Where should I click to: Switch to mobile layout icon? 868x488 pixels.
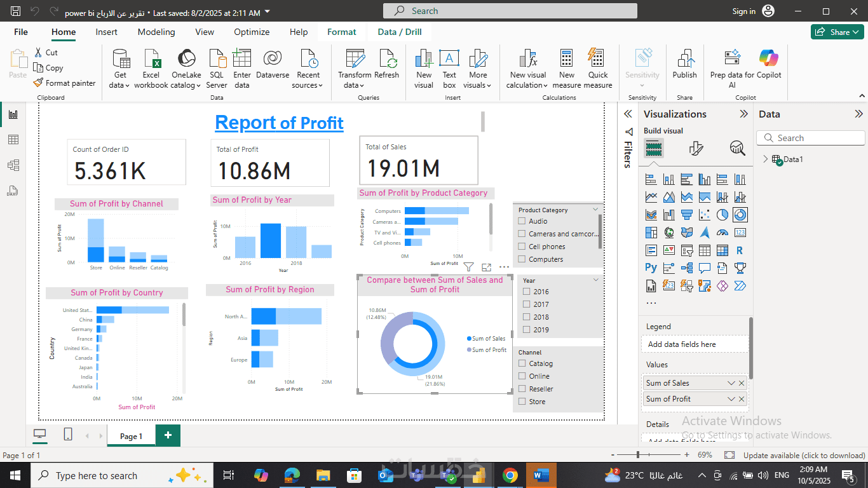68,435
